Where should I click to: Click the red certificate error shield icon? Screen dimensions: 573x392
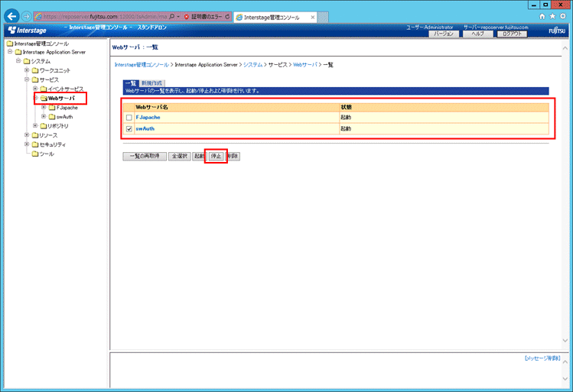click(x=187, y=17)
